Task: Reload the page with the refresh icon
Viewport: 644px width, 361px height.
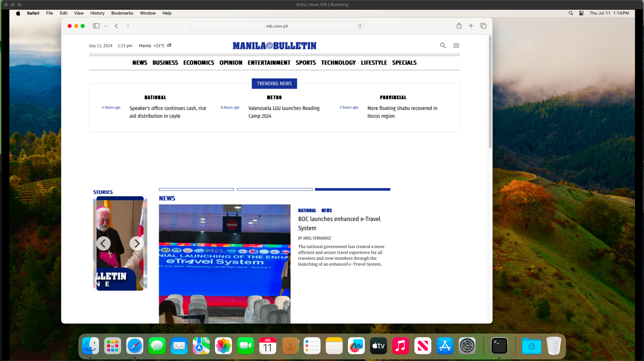Action: tap(360, 26)
